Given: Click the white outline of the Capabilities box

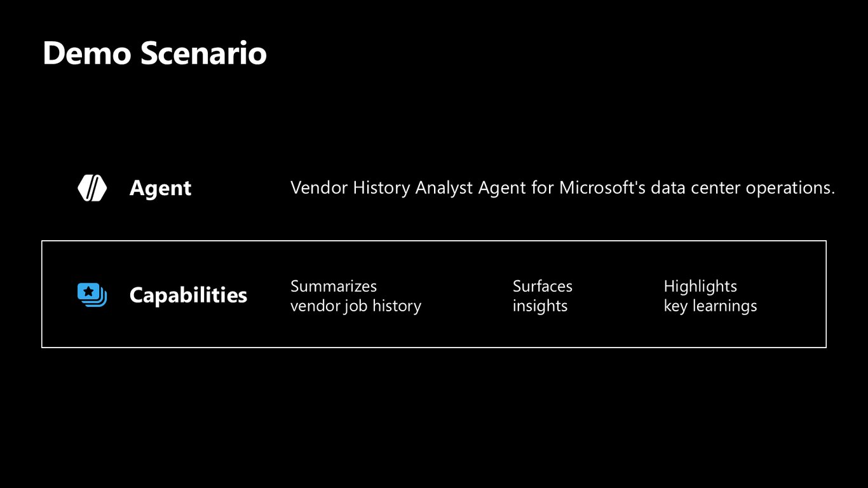Looking at the screenshot, I should (x=434, y=241).
